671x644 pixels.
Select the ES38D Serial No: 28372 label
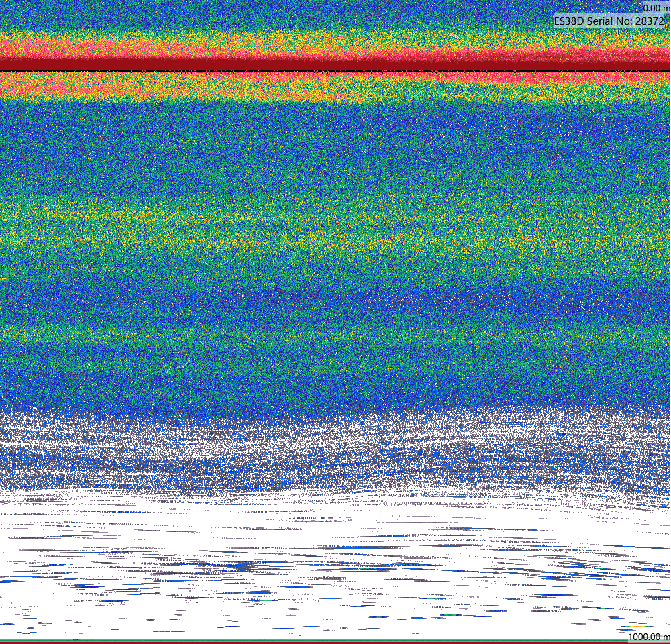click(610, 21)
